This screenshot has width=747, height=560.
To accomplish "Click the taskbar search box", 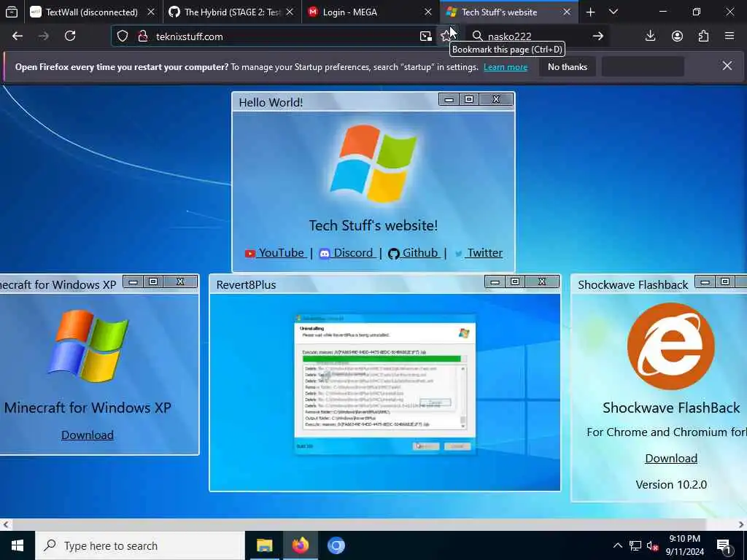I will point(139,545).
